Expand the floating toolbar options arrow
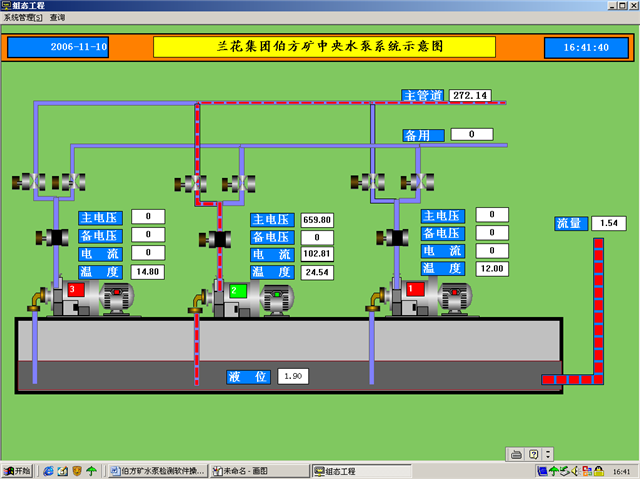The image size is (640, 479). (548, 454)
